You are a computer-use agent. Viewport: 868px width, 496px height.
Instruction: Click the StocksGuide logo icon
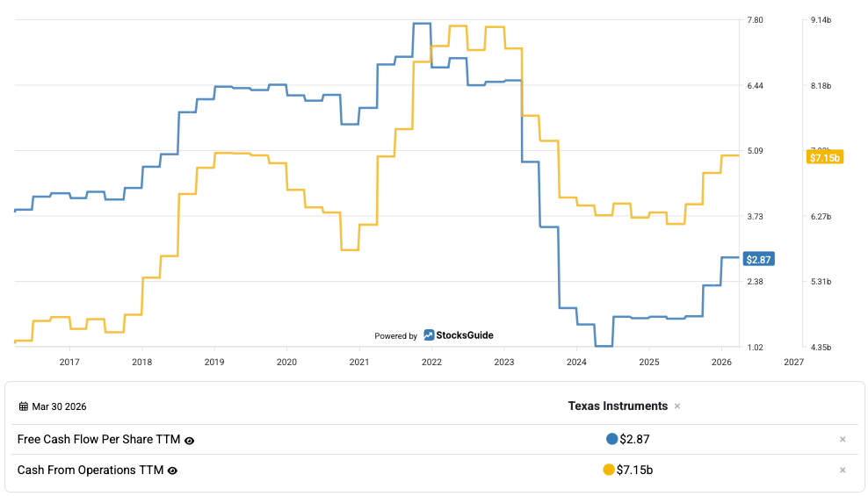coord(429,335)
